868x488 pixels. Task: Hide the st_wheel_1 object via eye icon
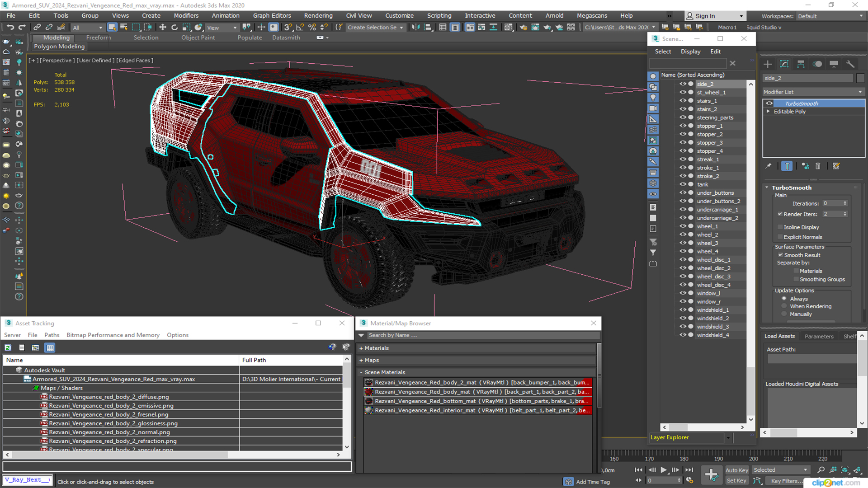coord(683,92)
